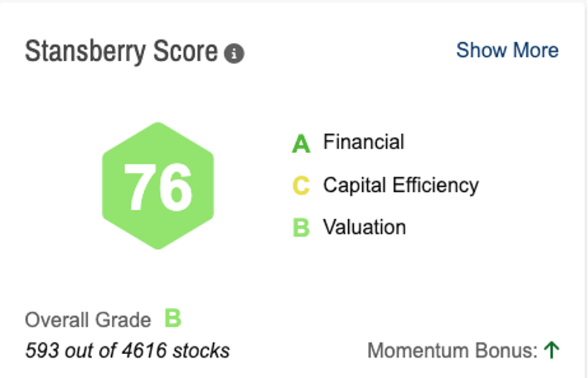This screenshot has height=378, width=588.
Task: Open the Show More link
Action: coord(507,51)
